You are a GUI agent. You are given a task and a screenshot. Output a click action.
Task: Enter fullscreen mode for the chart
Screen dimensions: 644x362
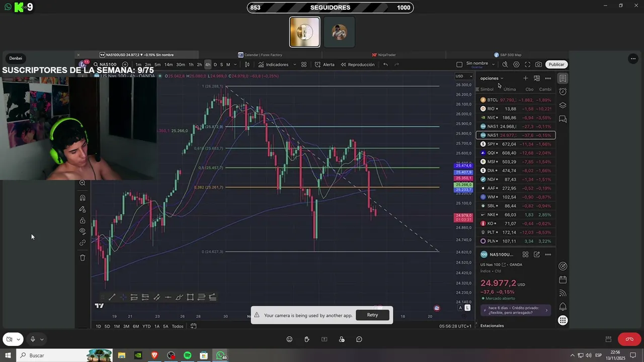pyautogui.click(x=527, y=64)
